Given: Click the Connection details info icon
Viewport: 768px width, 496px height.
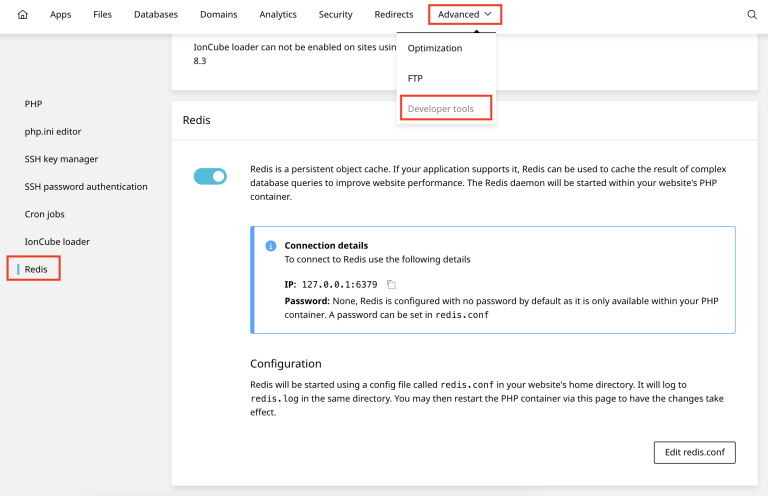Looking at the screenshot, I should [x=270, y=246].
